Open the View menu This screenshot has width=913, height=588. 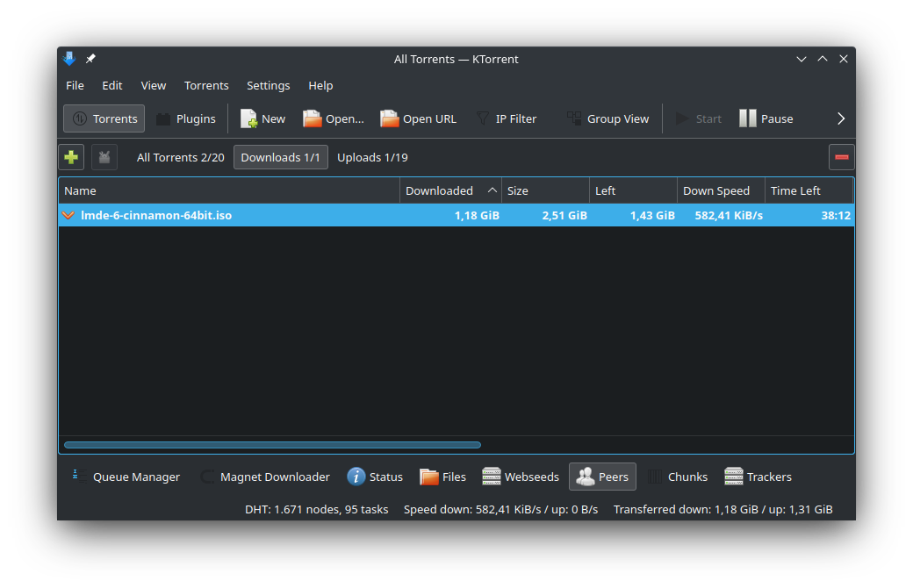coord(154,86)
